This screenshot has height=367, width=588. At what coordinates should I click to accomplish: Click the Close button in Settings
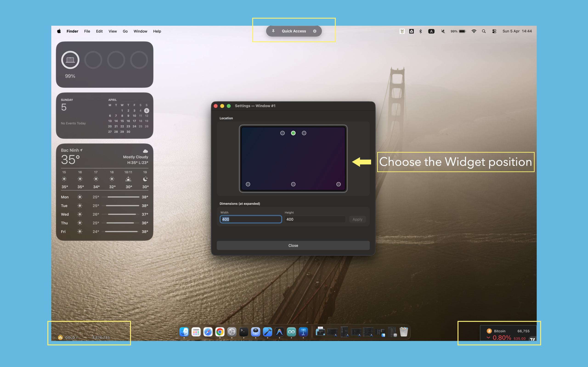[x=293, y=245]
